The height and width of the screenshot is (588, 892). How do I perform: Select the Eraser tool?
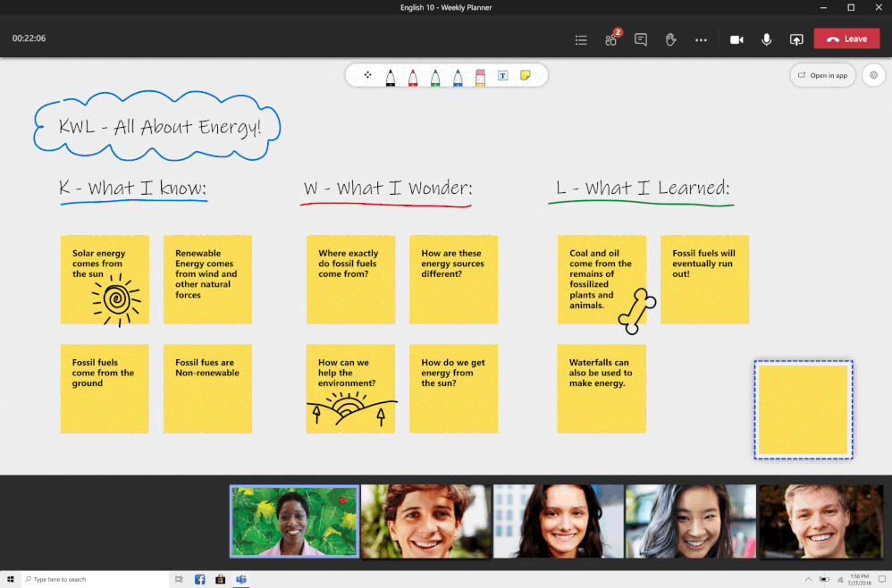click(480, 76)
